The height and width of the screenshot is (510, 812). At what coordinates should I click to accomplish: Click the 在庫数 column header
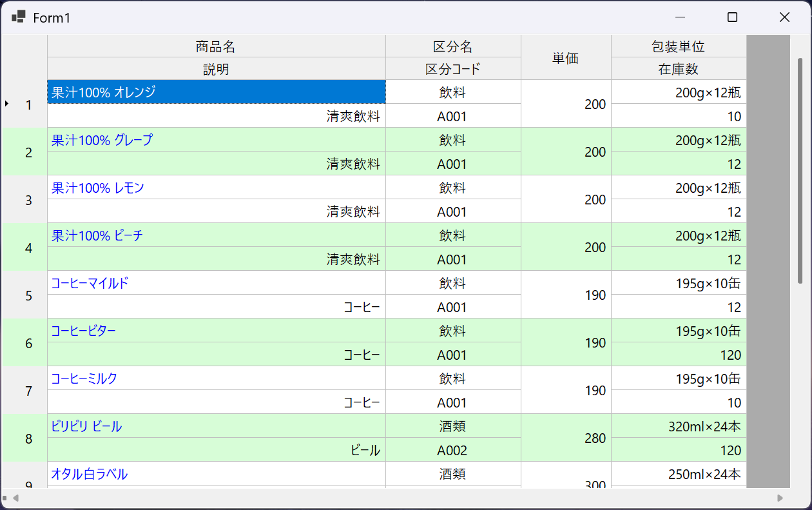679,68
